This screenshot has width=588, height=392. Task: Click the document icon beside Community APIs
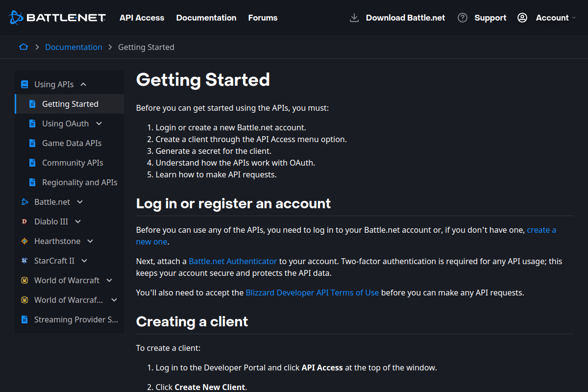[32, 163]
